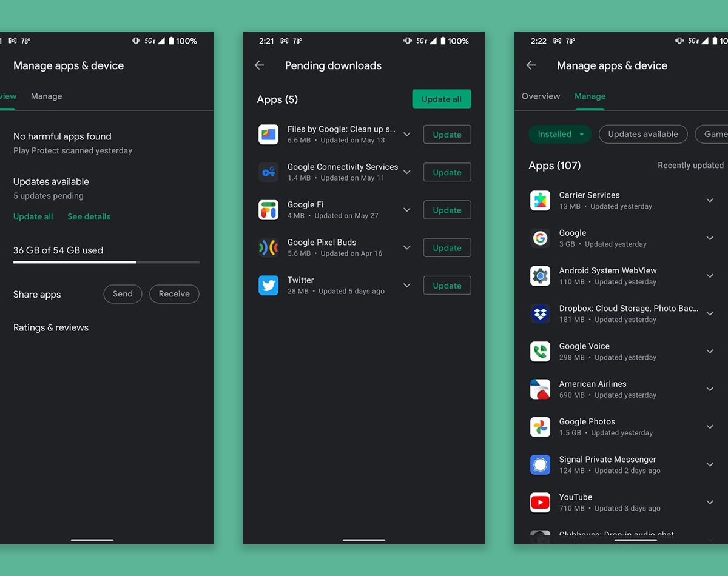Switch to the Overview tab
728x576 pixels.
pos(541,96)
